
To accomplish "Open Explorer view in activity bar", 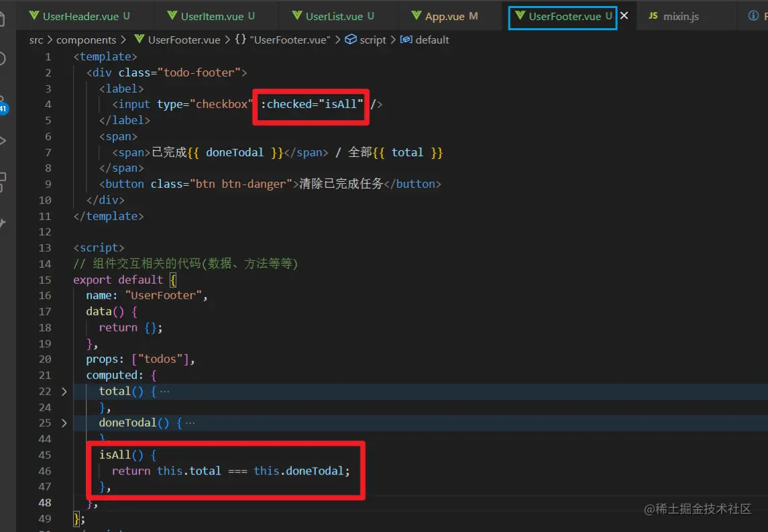I will click(2, 19).
